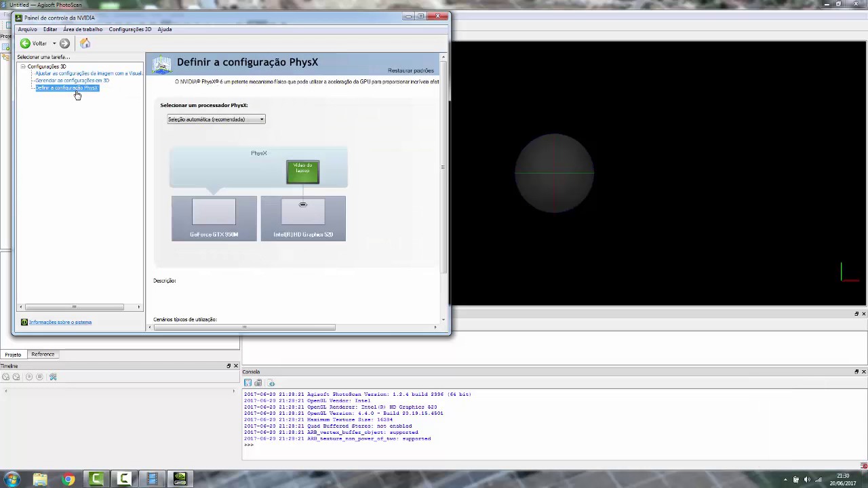Viewport: 868px width, 488px height.
Task: Click Console second toolbar icon
Action: coord(258,383)
